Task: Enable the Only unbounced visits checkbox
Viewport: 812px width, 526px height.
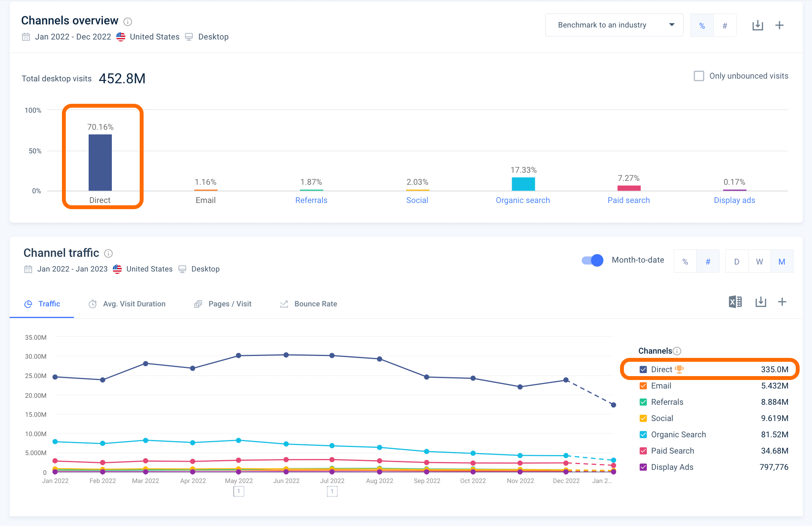Action: pyautogui.click(x=699, y=76)
